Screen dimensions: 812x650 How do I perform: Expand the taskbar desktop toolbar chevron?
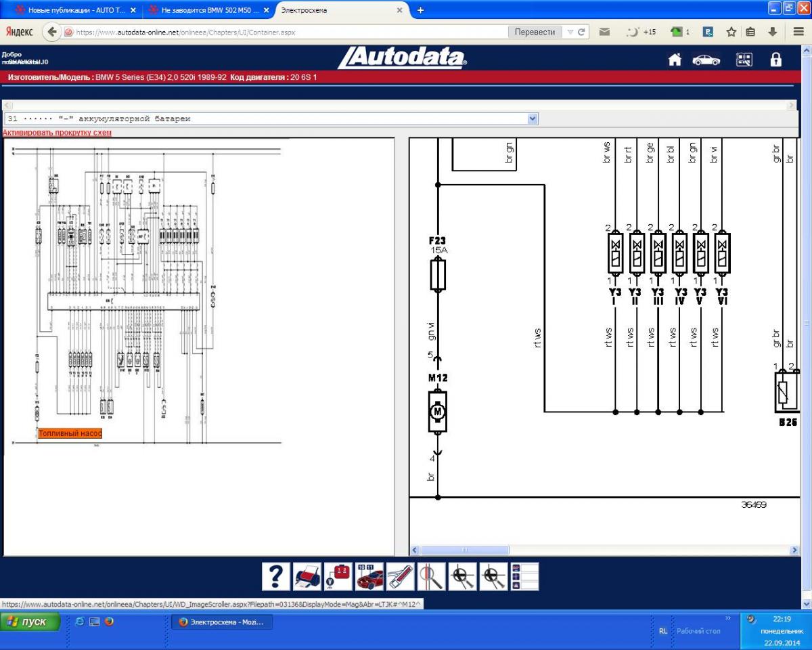coord(728,618)
